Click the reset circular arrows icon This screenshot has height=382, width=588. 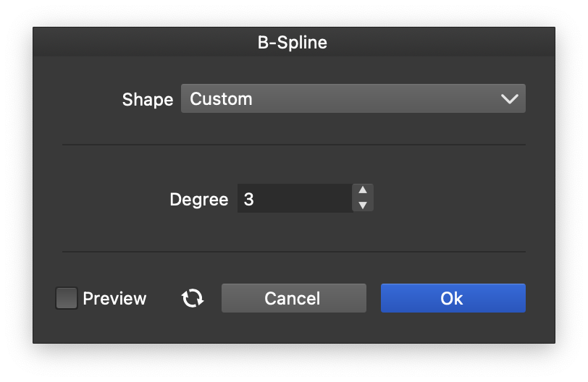click(193, 298)
